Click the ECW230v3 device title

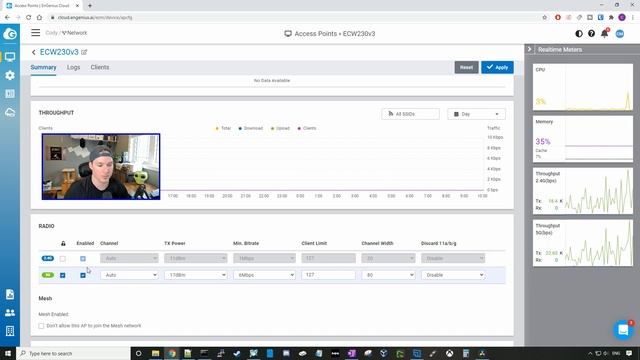(59, 52)
